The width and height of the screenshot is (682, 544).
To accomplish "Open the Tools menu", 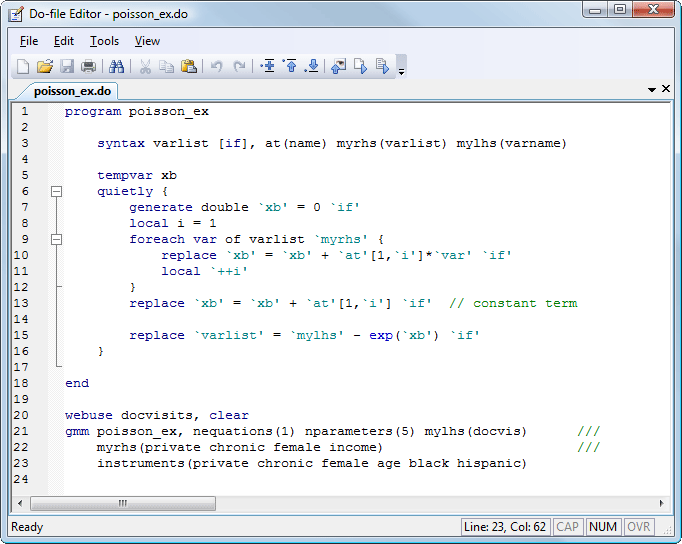I will pos(104,41).
